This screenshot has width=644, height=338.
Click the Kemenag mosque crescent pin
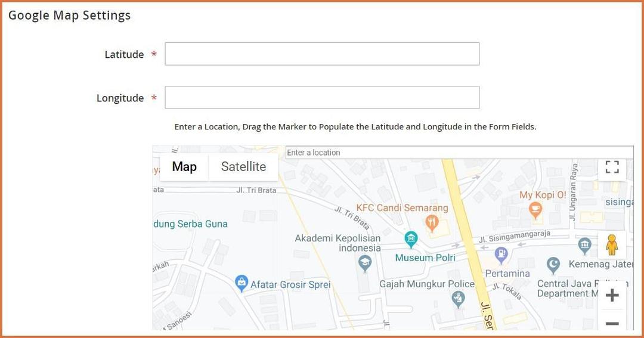coord(553,265)
